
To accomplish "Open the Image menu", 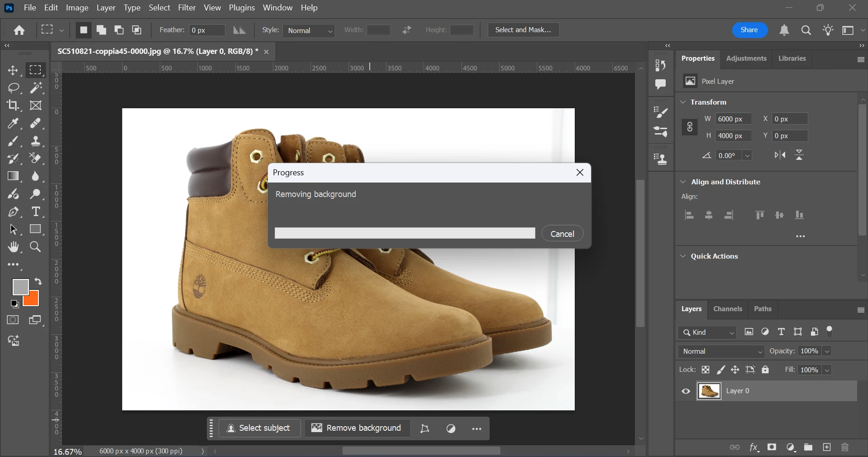I will point(77,8).
